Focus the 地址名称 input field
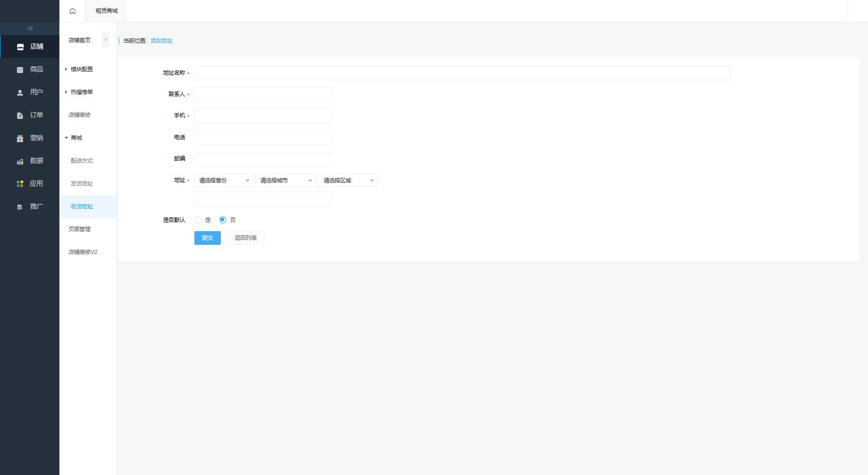The image size is (868, 475). click(x=462, y=73)
